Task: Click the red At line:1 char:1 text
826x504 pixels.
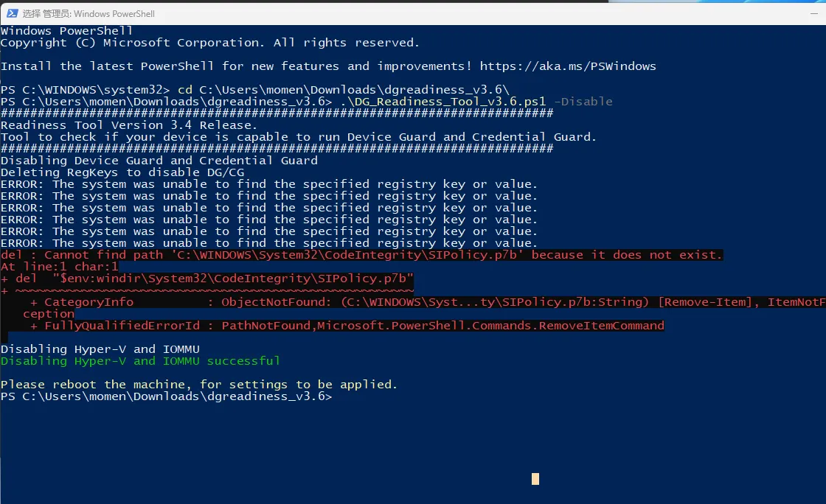Action: pyautogui.click(x=60, y=267)
